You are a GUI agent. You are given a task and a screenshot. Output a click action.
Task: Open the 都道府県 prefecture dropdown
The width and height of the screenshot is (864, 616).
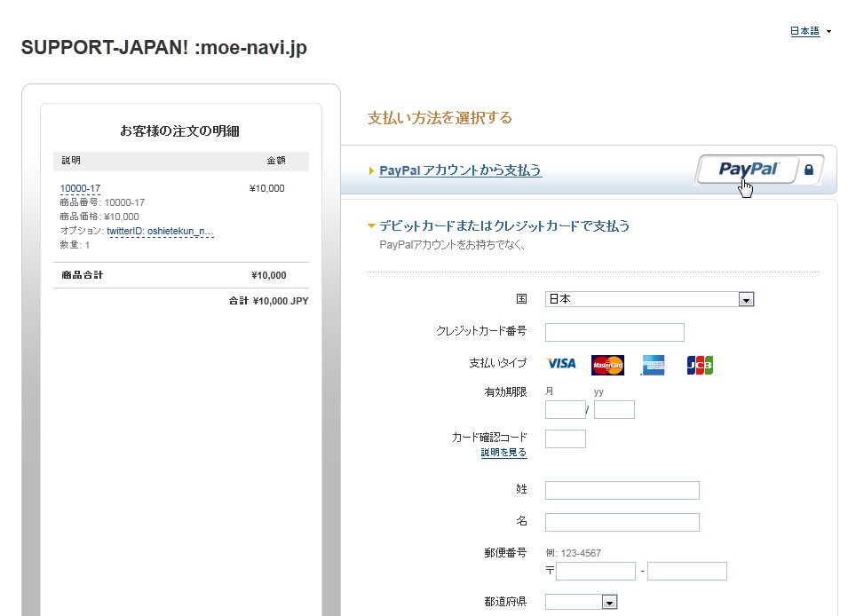581,602
